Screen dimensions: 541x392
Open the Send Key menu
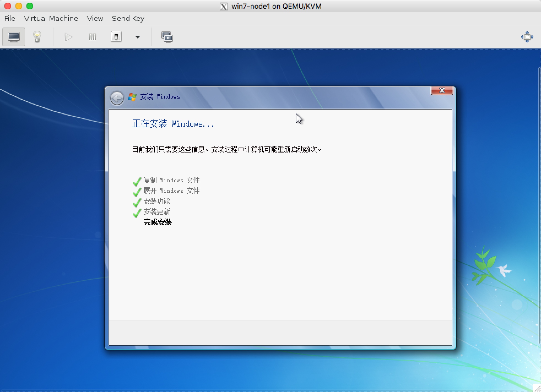[x=128, y=18]
